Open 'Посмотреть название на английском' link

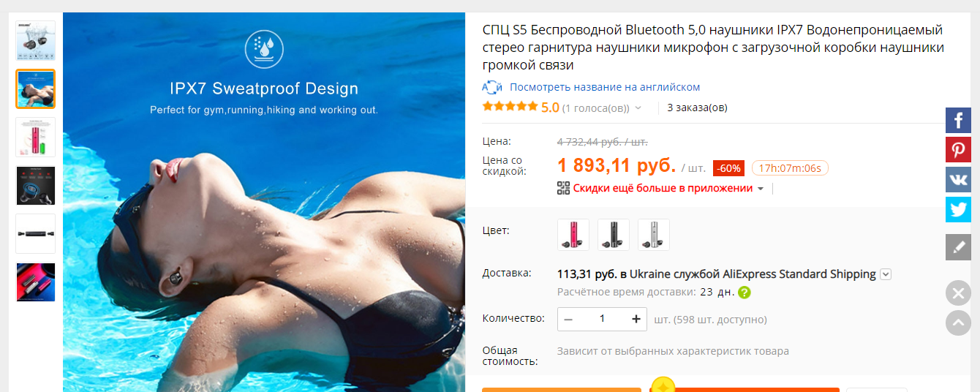[605, 87]
